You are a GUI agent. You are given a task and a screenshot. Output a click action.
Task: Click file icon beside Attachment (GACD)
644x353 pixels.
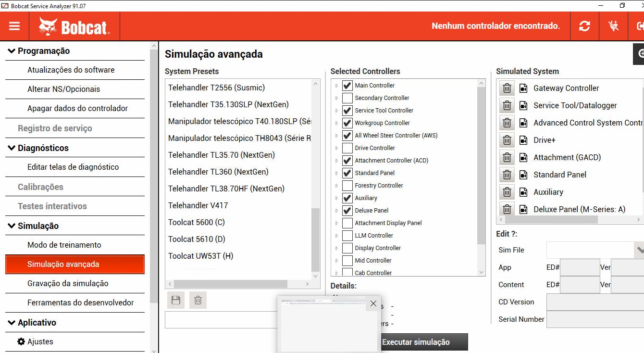(524, 157)
